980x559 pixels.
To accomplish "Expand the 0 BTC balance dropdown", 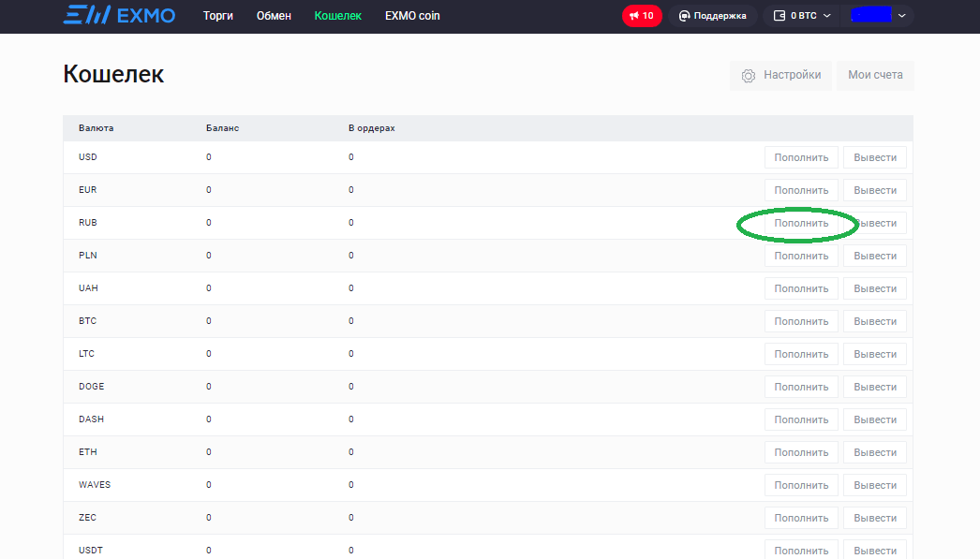I will 826,16.
